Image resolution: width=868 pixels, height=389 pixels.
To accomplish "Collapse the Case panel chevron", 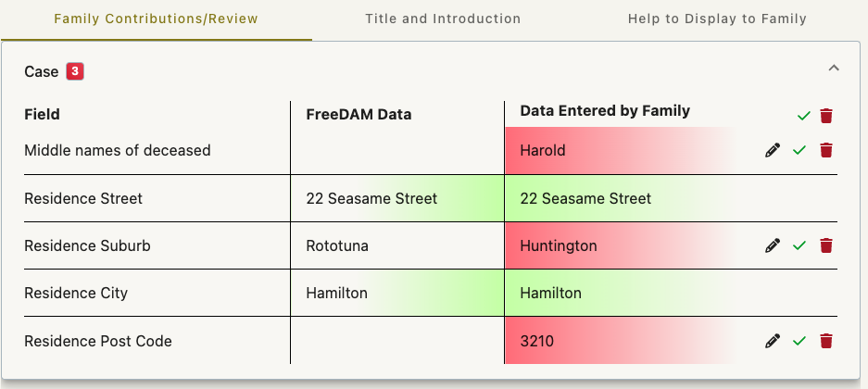I will [x=834, y=68].
